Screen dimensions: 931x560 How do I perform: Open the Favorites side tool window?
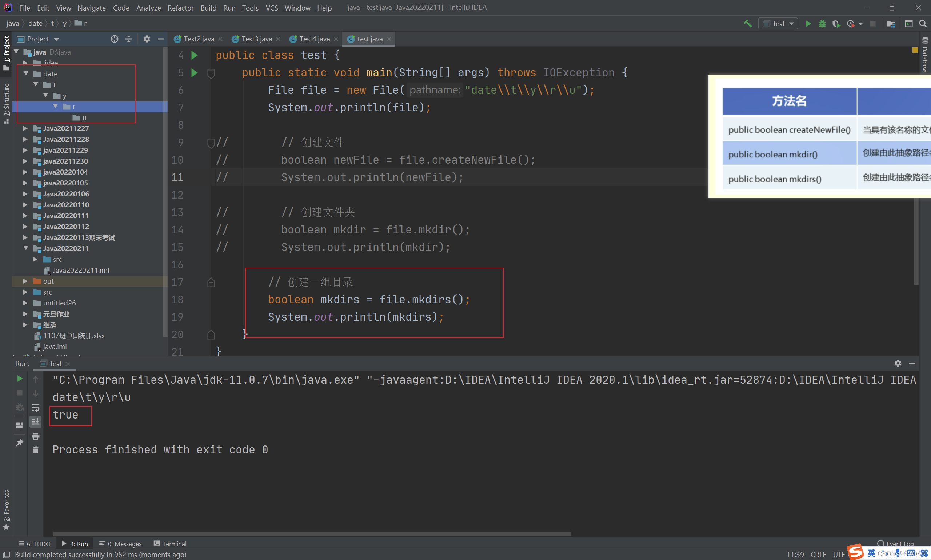6,510
